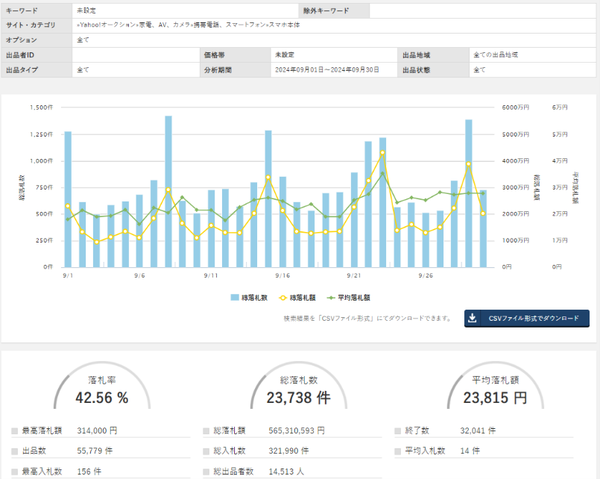The image size is (600, 479).
Task: Click the 出品タイプ value 全て
Action: (x=83, y=70)
